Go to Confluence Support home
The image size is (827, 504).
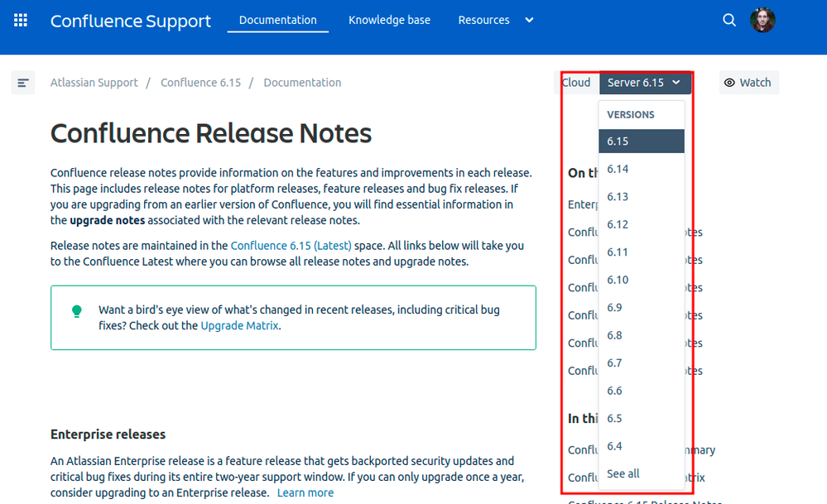tap(130, 21)
